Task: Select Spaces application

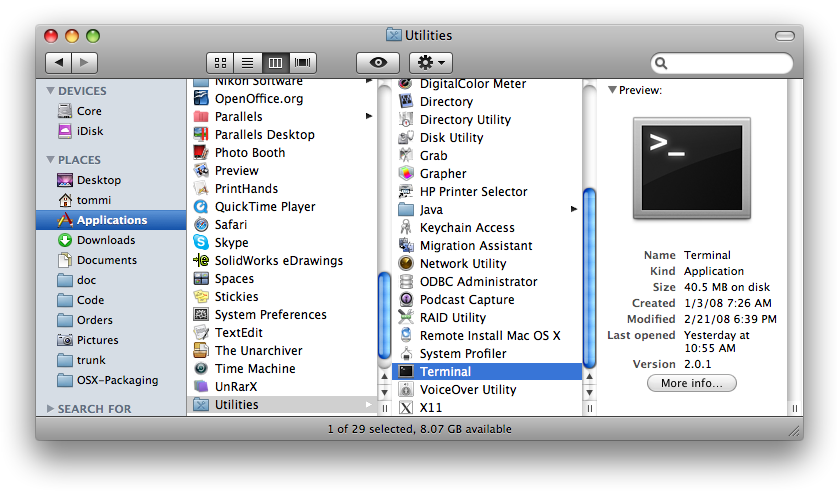Action: [282, 279]
